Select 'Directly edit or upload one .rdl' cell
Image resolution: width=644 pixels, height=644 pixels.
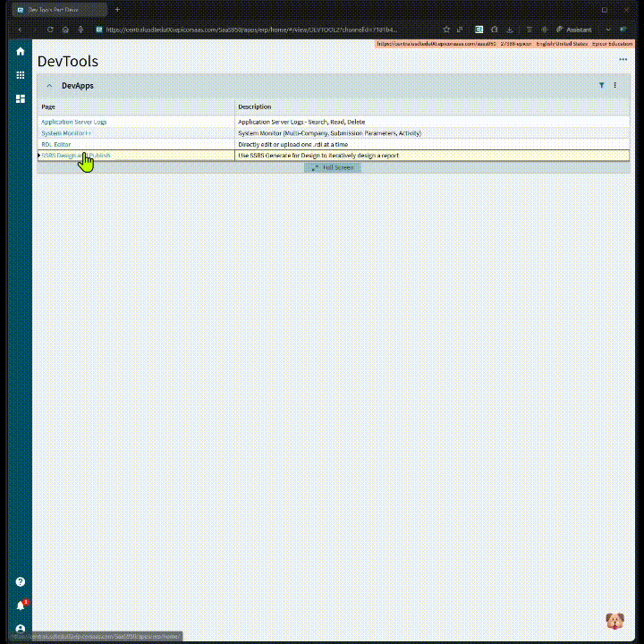[x=432, y=145]
